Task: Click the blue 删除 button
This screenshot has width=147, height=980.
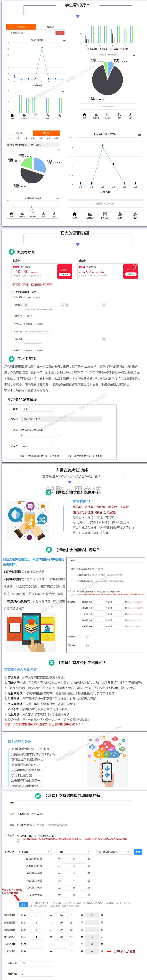Action: (138, 852)
